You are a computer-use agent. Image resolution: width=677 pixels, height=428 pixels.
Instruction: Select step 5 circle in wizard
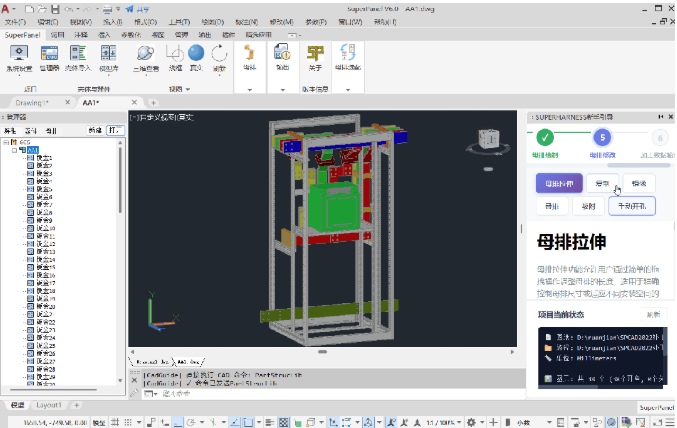tap(602, 138)
